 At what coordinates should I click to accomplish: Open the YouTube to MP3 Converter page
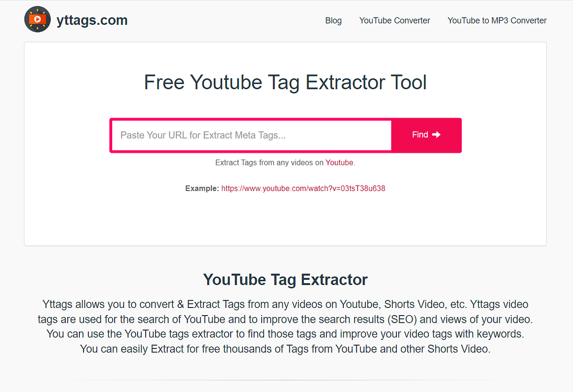click(497, 21)
